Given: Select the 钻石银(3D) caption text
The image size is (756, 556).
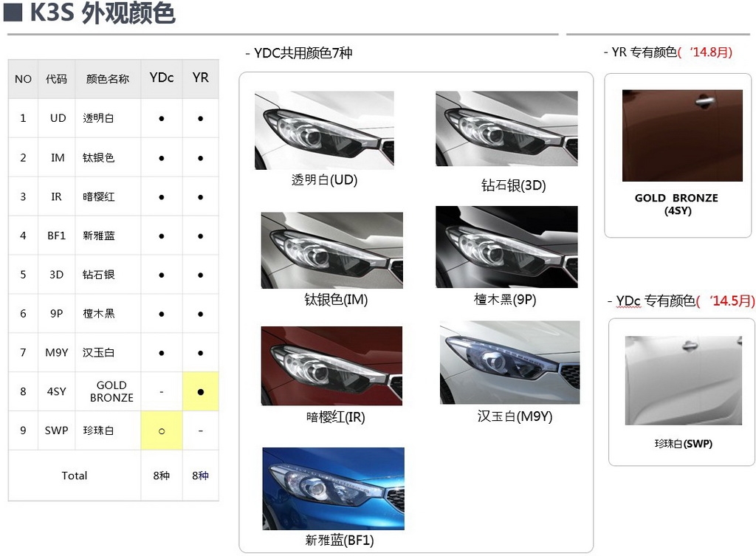Looking at the screenshot, I should click(x=514, y=185).
